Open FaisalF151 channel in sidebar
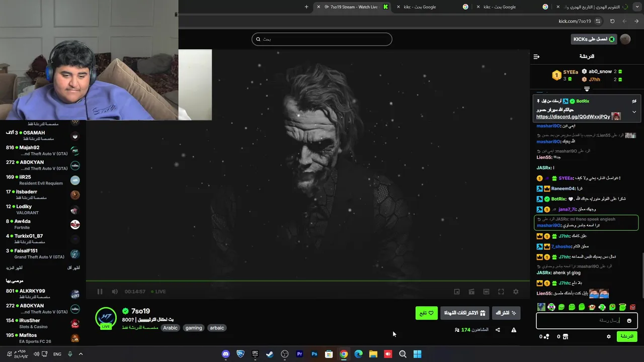 click(43, 253)
